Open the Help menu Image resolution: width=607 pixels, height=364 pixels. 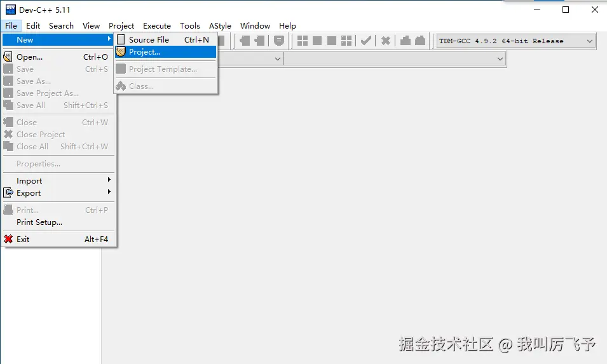(x=287, y=25)
